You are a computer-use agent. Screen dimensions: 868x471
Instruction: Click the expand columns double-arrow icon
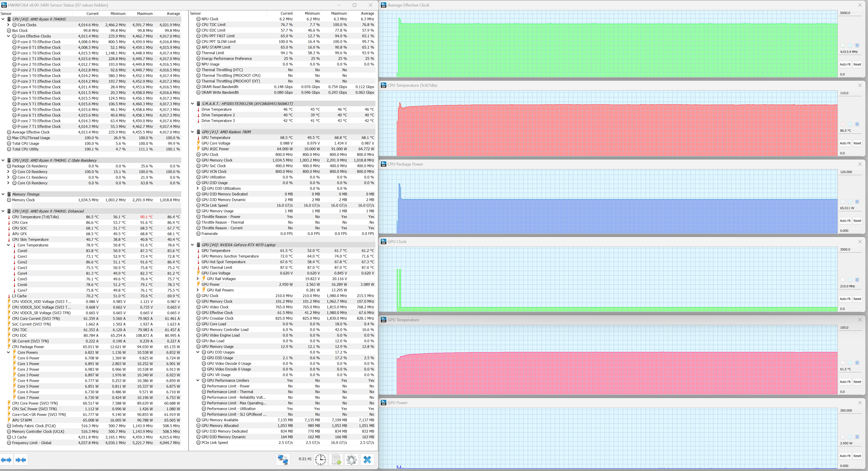pyautogui.click(x=6, y=460)
